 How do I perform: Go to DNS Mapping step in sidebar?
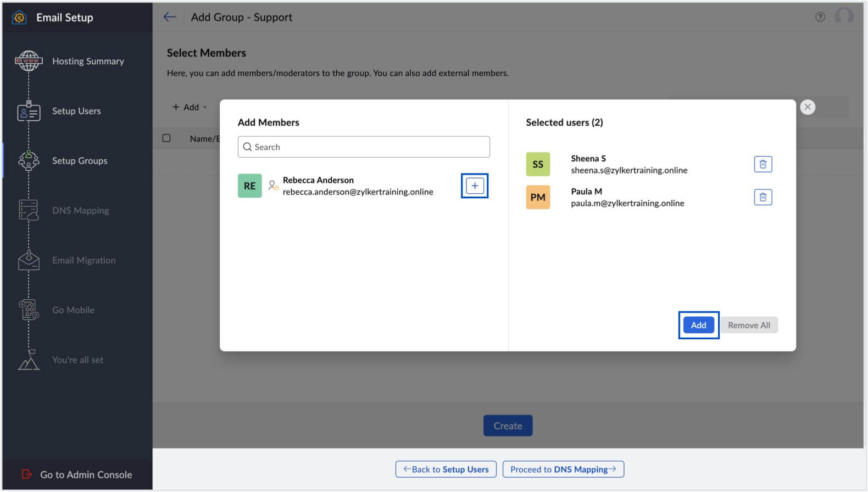(80, 211)
